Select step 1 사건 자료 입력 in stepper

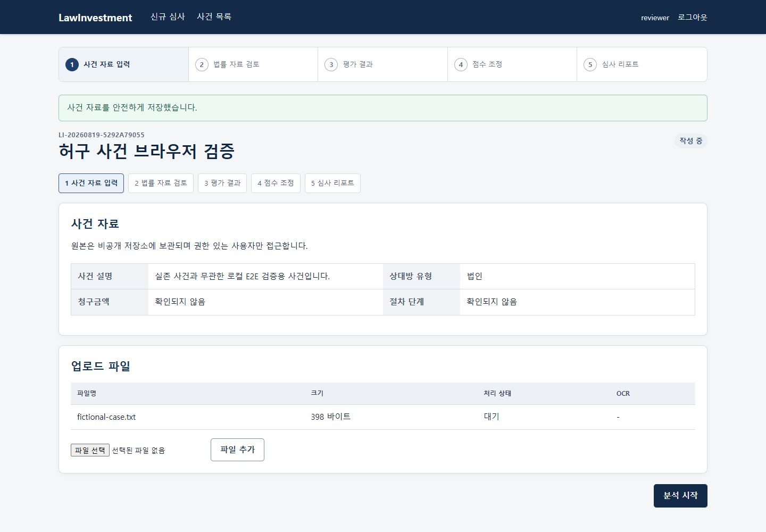[x=123, y=64]
